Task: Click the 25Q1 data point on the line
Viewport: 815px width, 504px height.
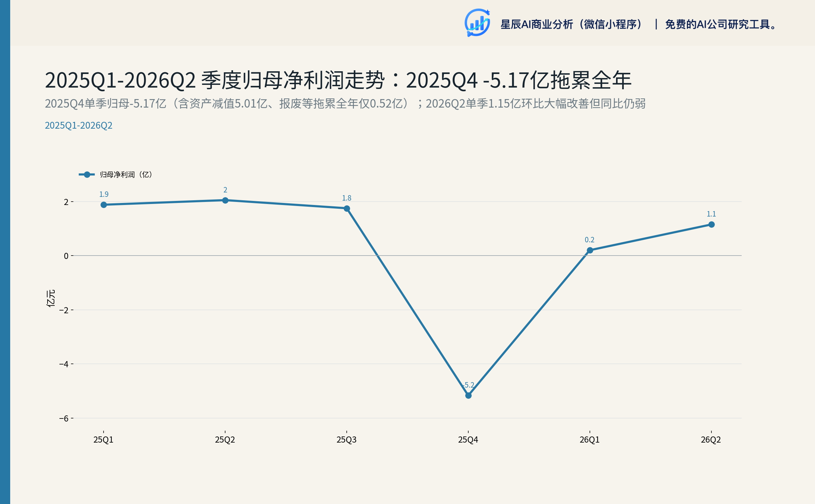Action: point(104,205)
